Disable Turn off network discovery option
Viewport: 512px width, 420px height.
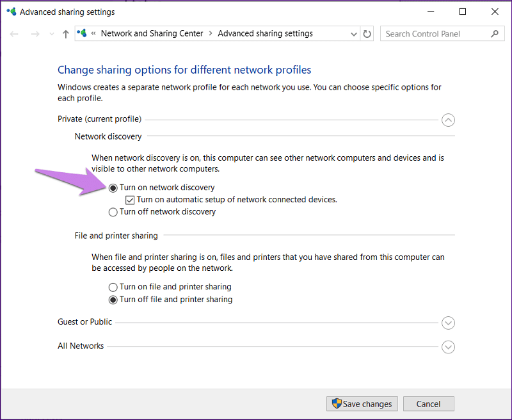point(113,211)
